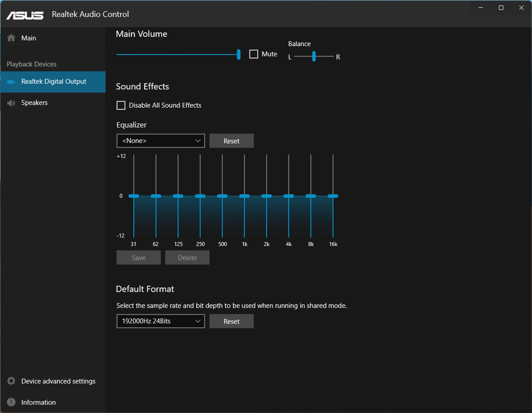Click the ASUS logo in the title bar
532x413 pixels.
tap(25, 16)
